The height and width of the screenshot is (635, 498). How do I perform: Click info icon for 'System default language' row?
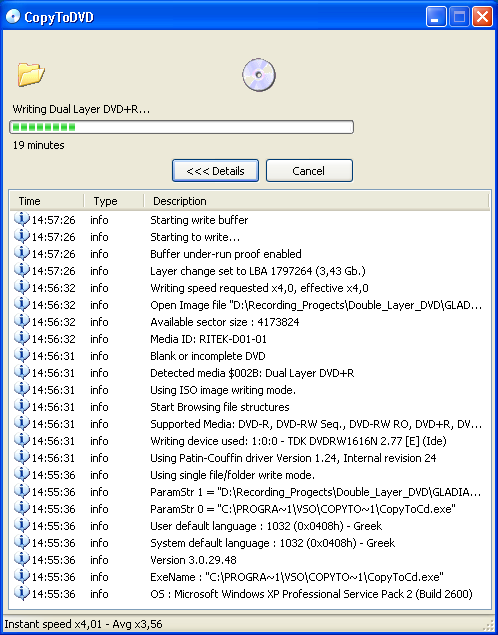pyautogui.click(x=21, y=543)
